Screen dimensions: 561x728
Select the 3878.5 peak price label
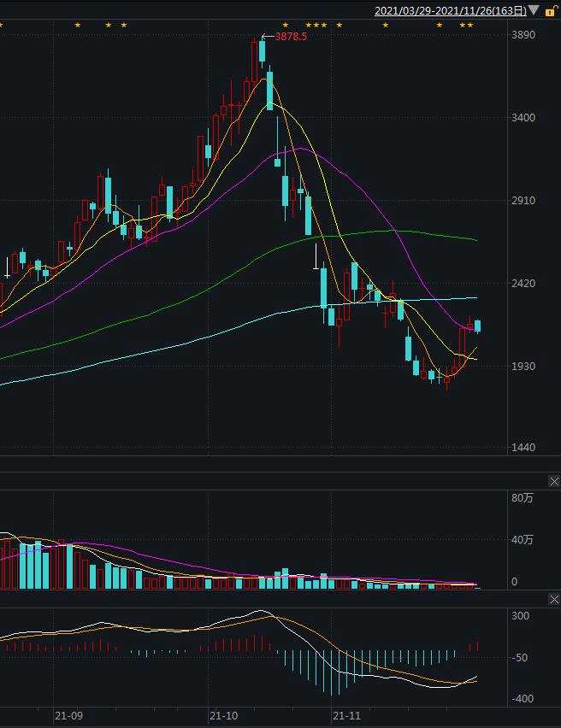click(x=291, y=37)
